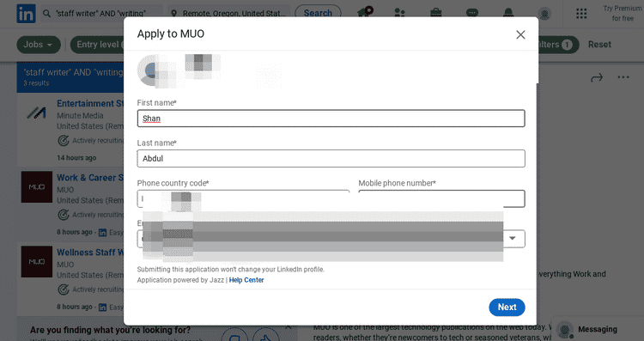This screenshot has width=644, height=341.
Task: Click the job keyword search box
Action: 100,14
